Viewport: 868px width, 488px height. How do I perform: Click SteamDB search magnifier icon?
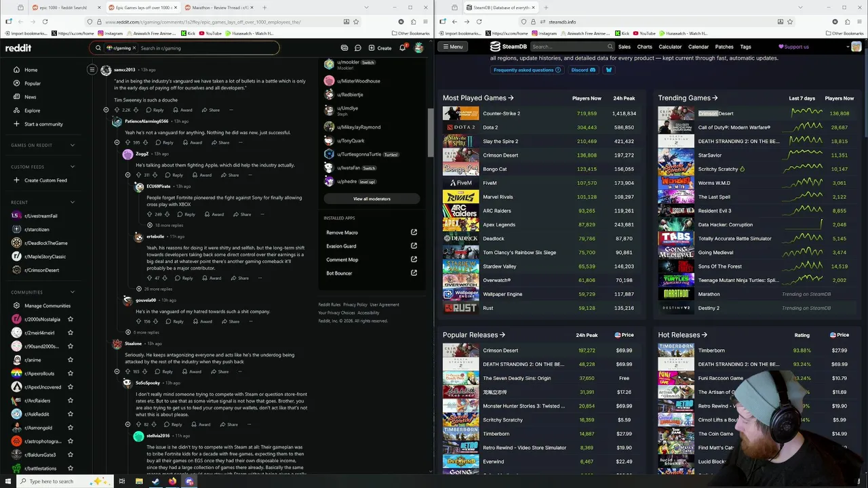coord(610,47)
